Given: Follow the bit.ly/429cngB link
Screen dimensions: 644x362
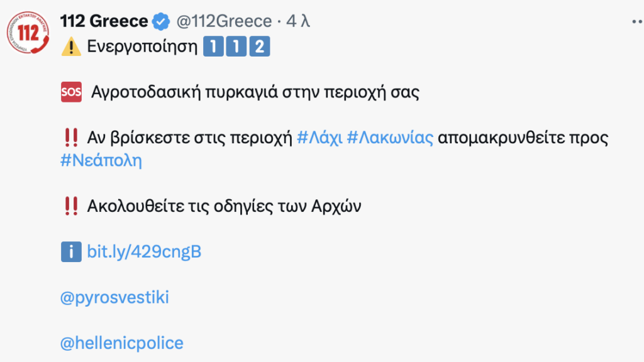Looking at the screenshot, I should pos(144,252).
